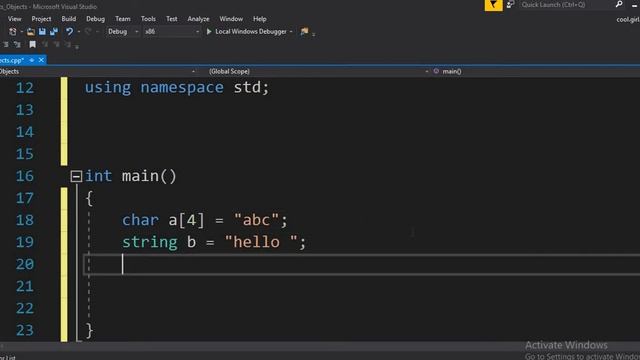Click the Redo arrow icon
Viewport: 640px width, 360px height.
(88, 31)
